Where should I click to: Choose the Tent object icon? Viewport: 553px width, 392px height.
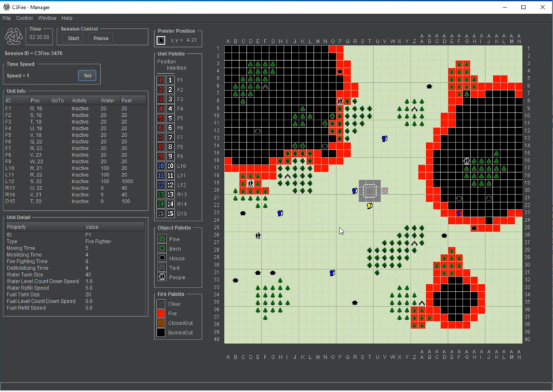[x=161, y=267]
